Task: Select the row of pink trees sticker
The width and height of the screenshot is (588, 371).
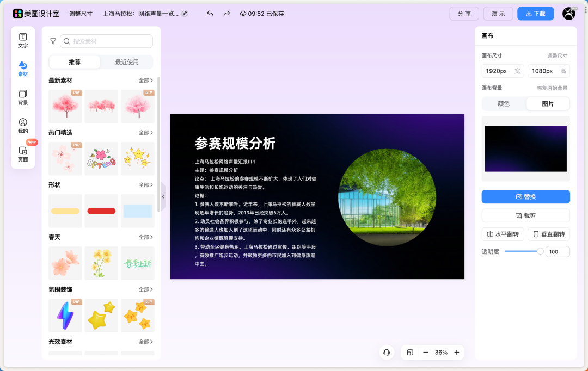Action: pyautogui.click(x=101, y=107)
